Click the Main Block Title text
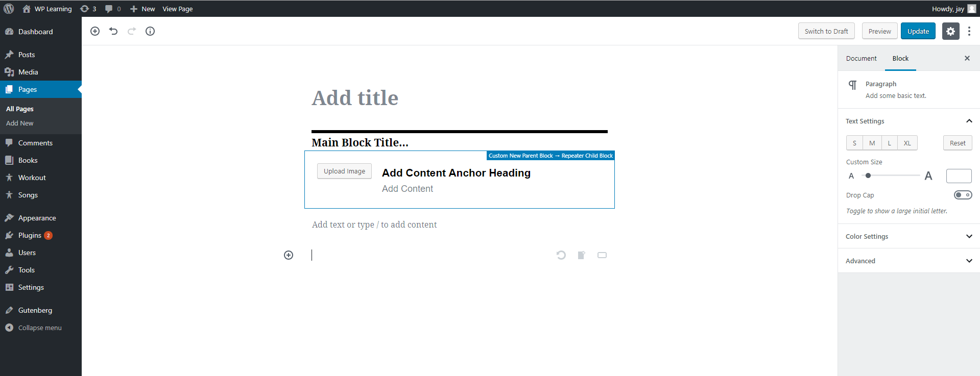Viewport: 980px width, 376px height. (x=360, y=142)
